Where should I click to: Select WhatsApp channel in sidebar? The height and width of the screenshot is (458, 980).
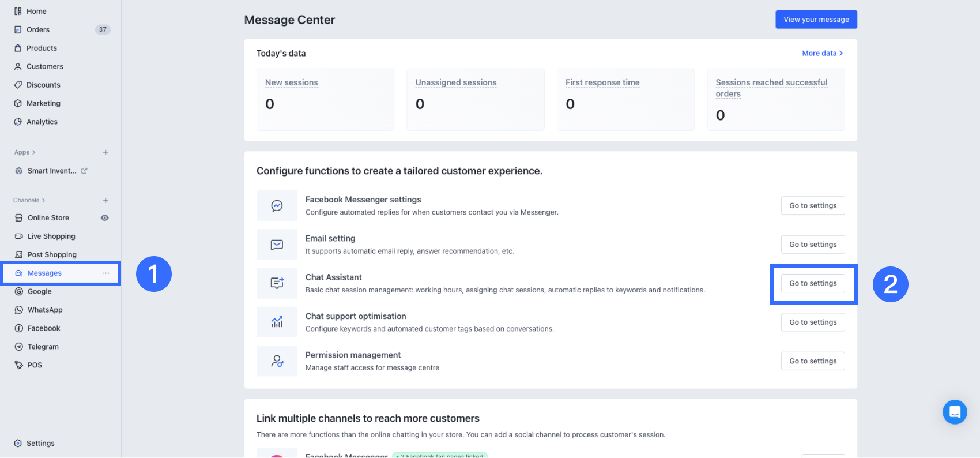point(45,310)
